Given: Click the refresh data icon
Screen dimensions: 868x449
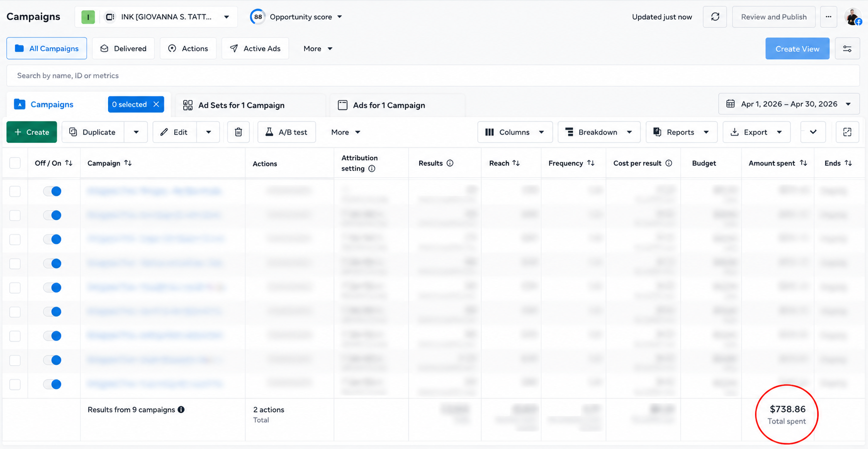Looking at the screenshot, I should pos(715,17).
